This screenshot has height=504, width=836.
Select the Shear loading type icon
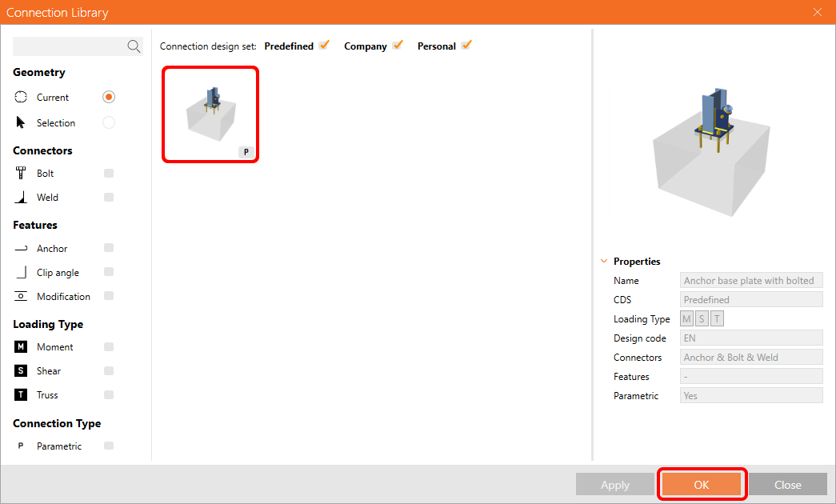click(20, 370)
